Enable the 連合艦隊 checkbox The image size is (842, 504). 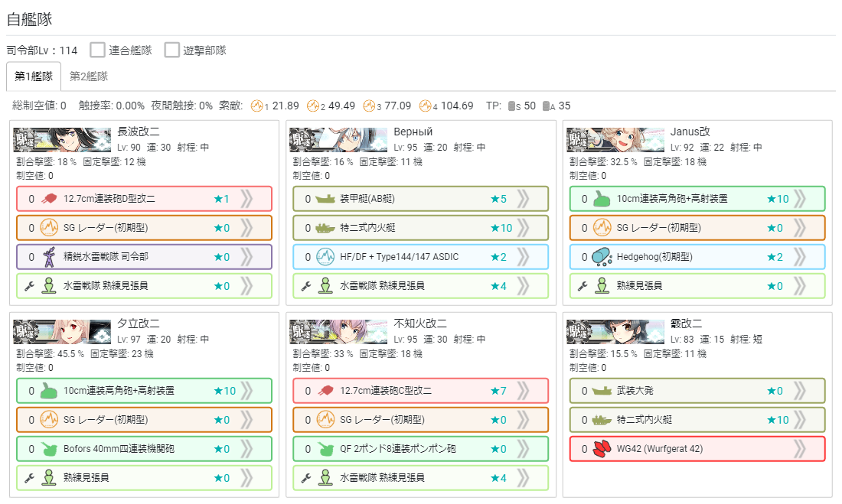[x=97, y=50]
